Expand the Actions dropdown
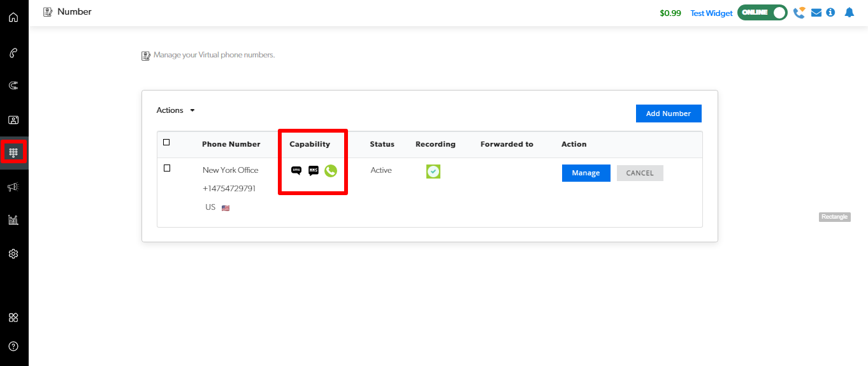The height and width of the screenshot is (366, 868). pyautogui.click(x=175, y=110)
